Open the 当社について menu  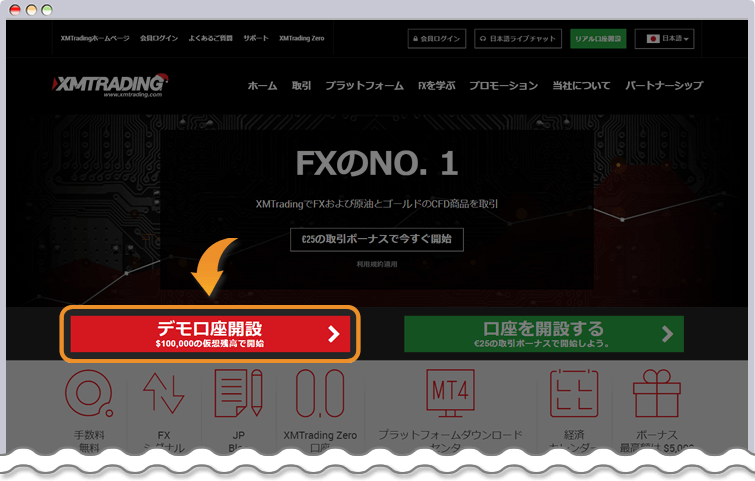tap(581, 86)
